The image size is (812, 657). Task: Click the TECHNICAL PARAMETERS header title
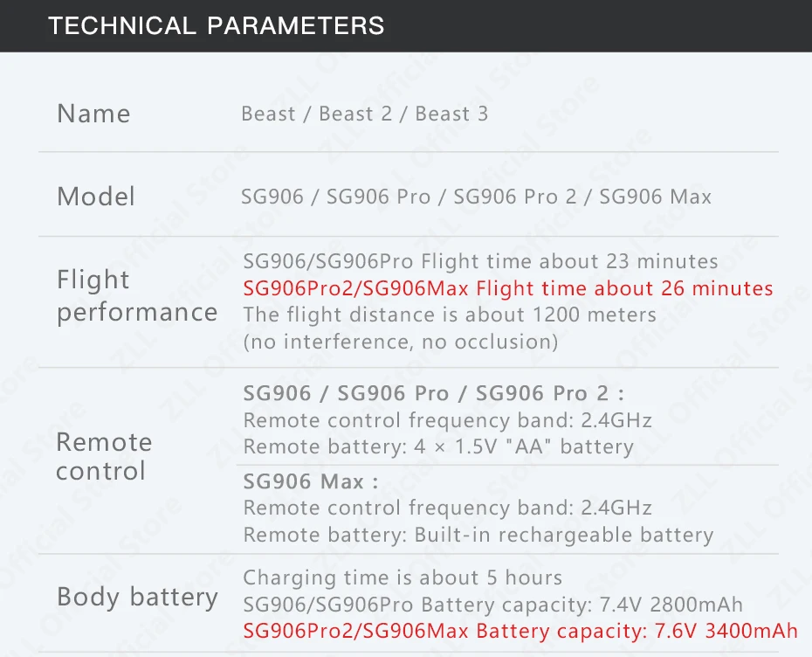216,25
